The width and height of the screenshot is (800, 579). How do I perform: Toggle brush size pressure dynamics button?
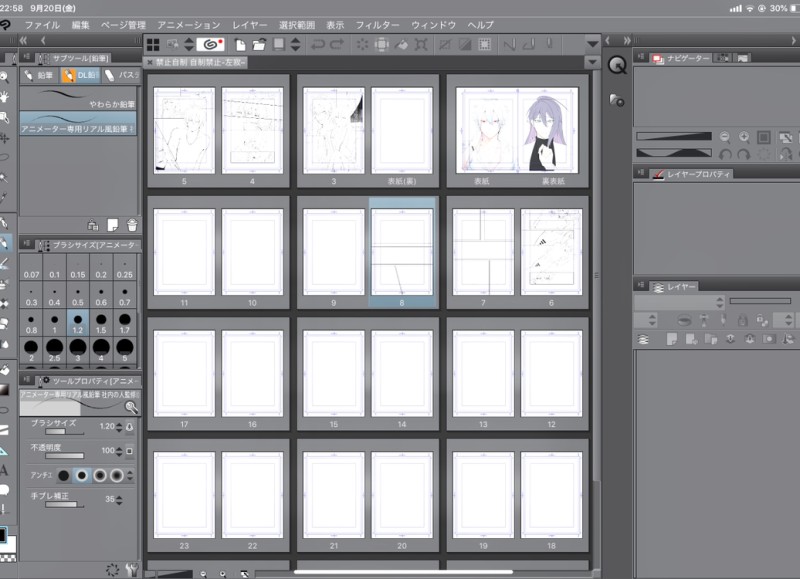click(130, 426)
